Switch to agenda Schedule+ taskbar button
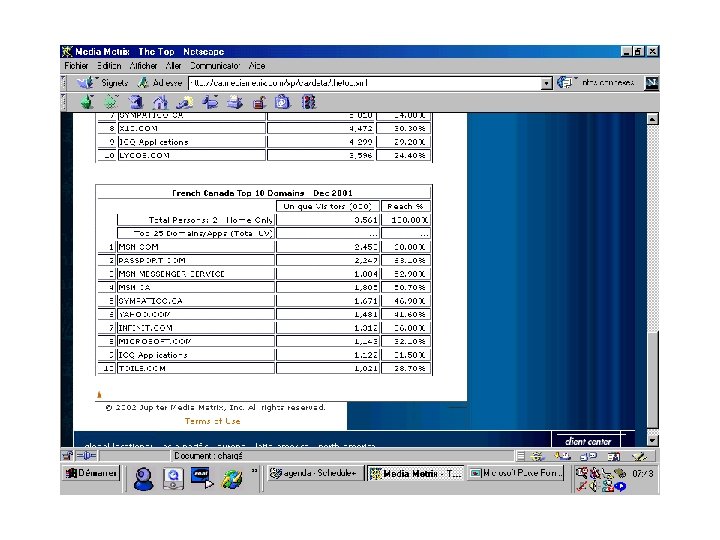This screenshot has width=720, height=540. [315, 473]
